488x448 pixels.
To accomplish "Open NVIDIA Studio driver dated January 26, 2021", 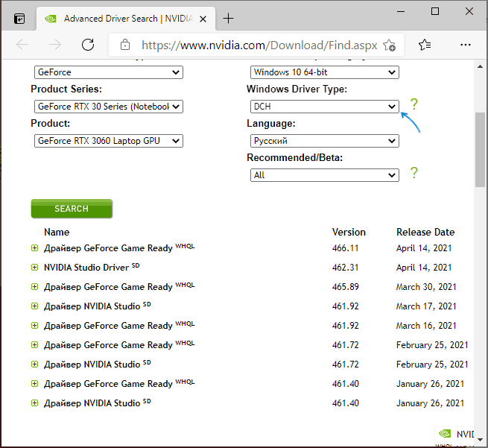I will 92,403.
